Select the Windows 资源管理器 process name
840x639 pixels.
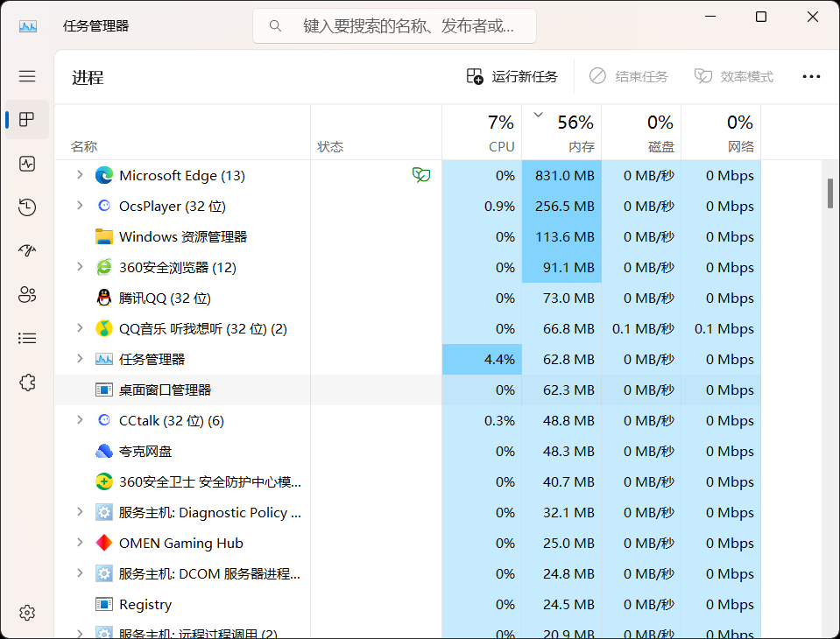coord(183,236)
